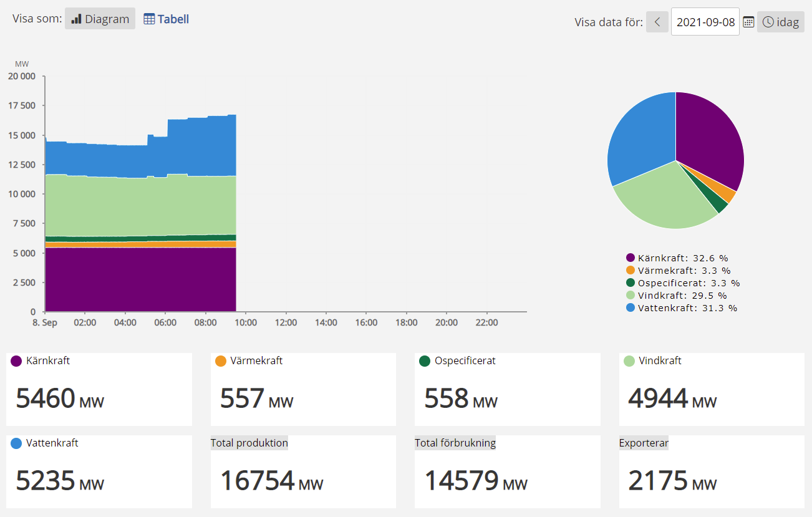Viewport: 812px width, 517px height.
Task: Click the 20 000 MW axis label
Action: 22,76
